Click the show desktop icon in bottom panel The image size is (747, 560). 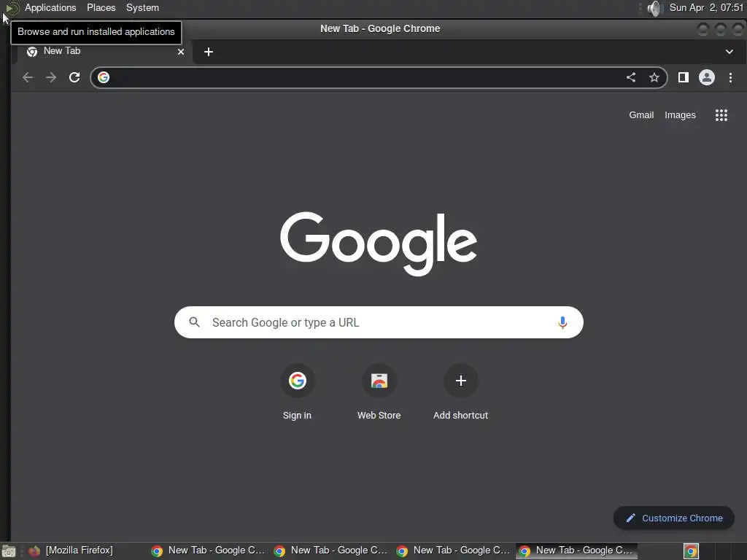tap(9, 551)
